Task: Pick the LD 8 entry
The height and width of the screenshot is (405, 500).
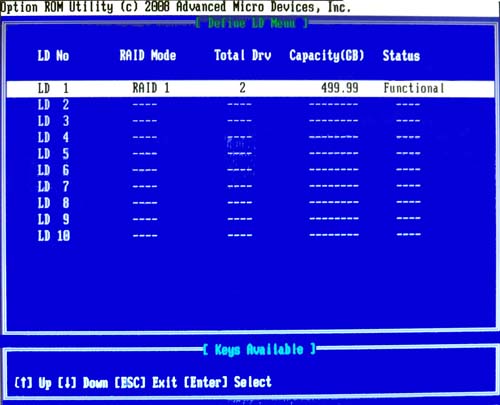Action: coord(250,203)
